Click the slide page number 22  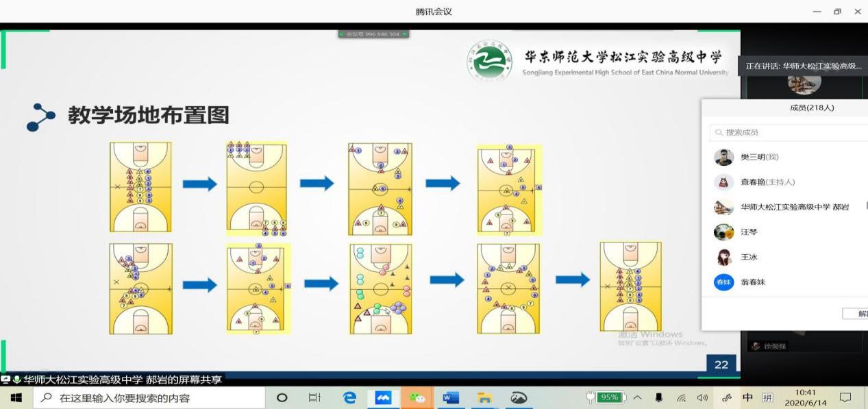(x=721, y=364)
